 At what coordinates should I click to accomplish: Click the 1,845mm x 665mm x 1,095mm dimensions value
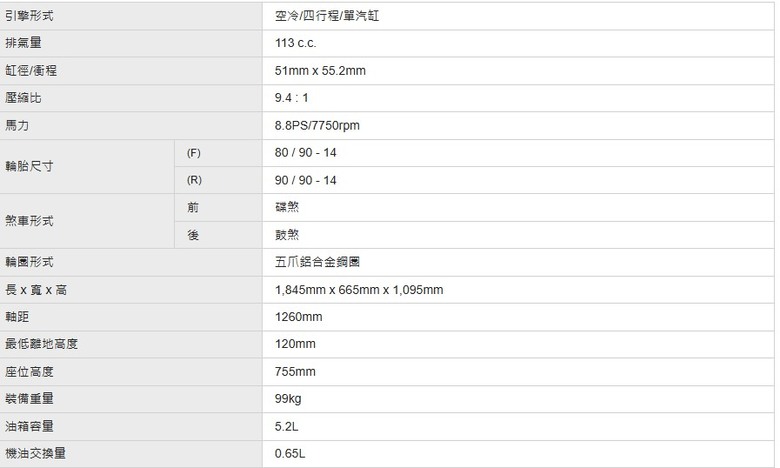(x=359, y=289)
